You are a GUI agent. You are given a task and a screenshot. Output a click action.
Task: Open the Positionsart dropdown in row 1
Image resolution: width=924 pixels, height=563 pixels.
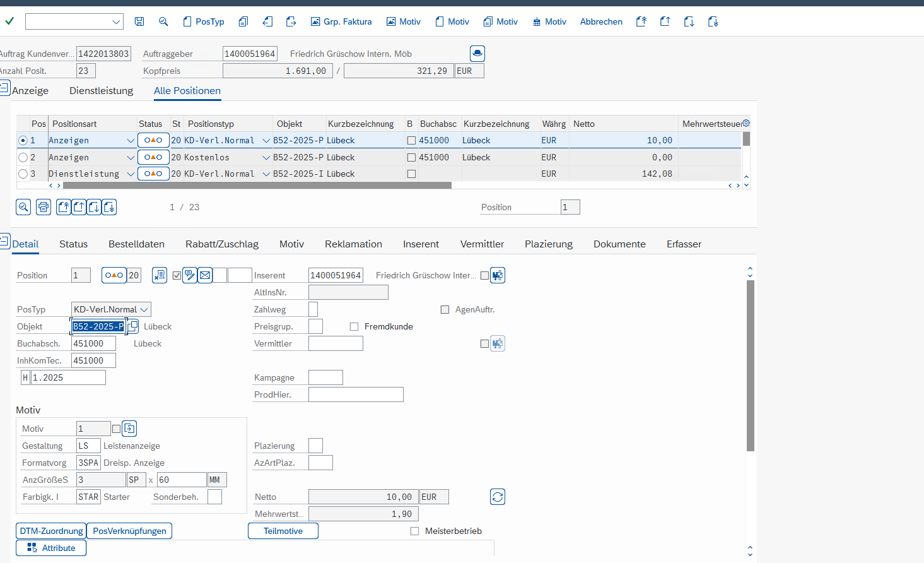(x=131, y=140)
